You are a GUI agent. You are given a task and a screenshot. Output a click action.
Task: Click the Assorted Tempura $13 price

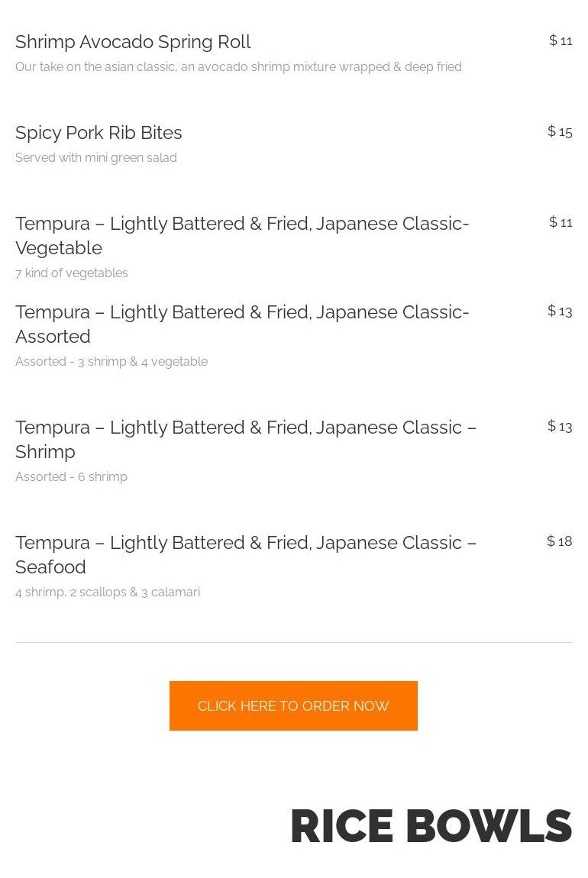(x=560, y=311)
